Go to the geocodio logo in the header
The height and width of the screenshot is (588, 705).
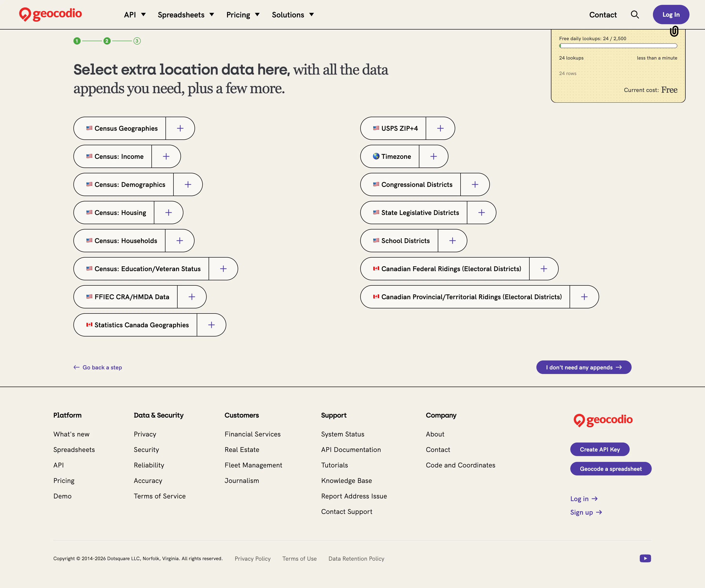tap(50, 15)
